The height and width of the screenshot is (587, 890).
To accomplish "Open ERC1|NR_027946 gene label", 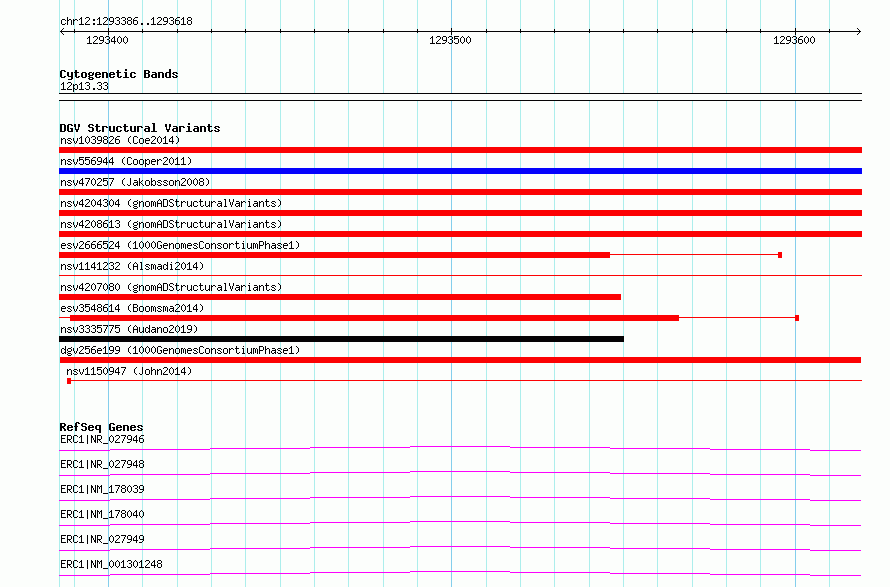I will [102, 439].
